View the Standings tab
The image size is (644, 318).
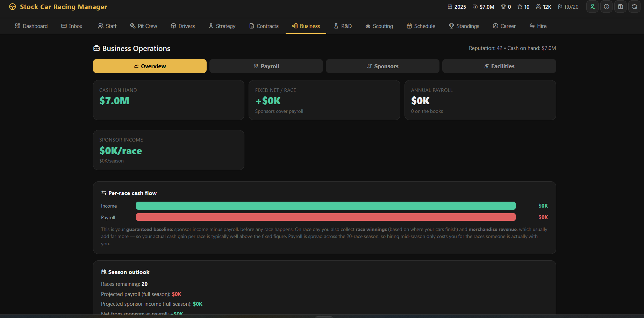click(x=464, y=26)
